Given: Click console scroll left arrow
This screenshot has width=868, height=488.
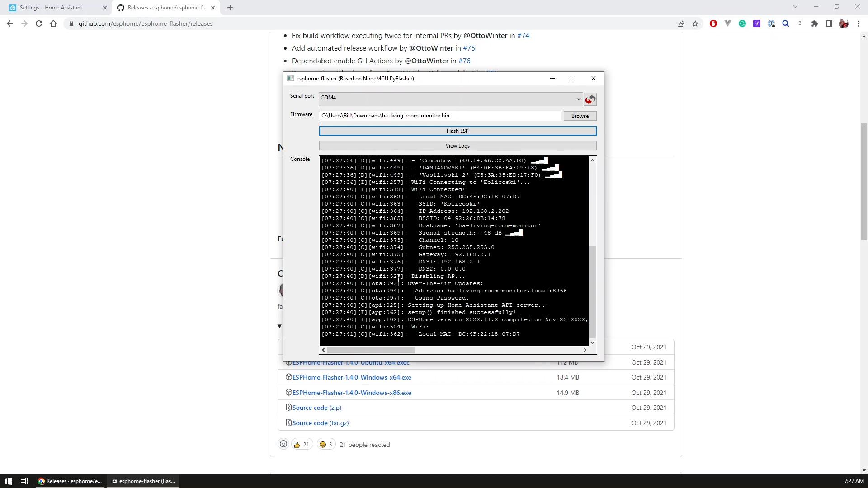Looking at the screenshot, I should click(323, 350).
